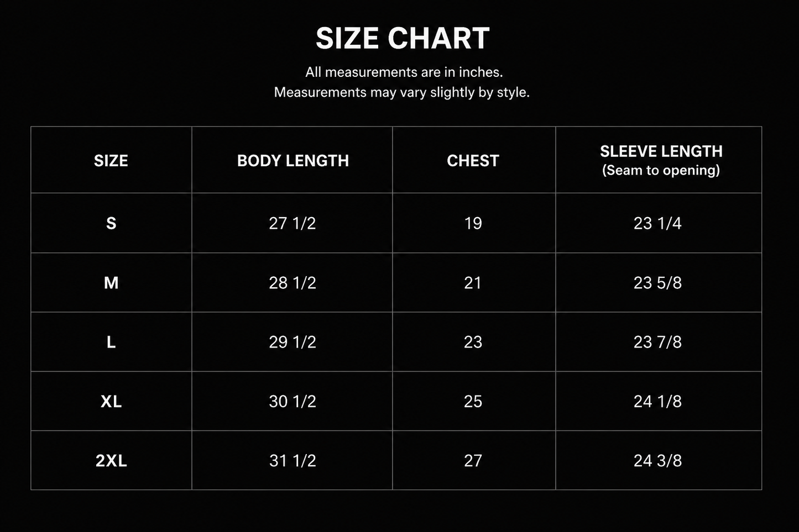
Task: Select the S size row label
Action: pyautogui.click(x=111, y=223)
